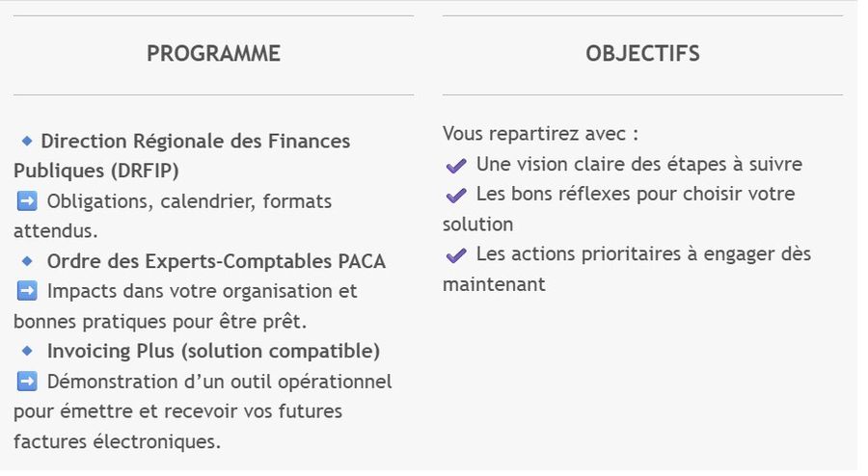Screen dimensions: 868x476
Task: Click the 'Obligations, calendrier, formats' line
Action: pyautogui.click(x=189, y=202)
